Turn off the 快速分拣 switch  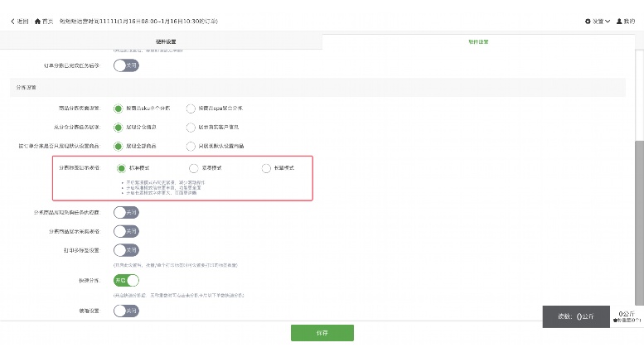pyautogui.click(x=127, y=281)
